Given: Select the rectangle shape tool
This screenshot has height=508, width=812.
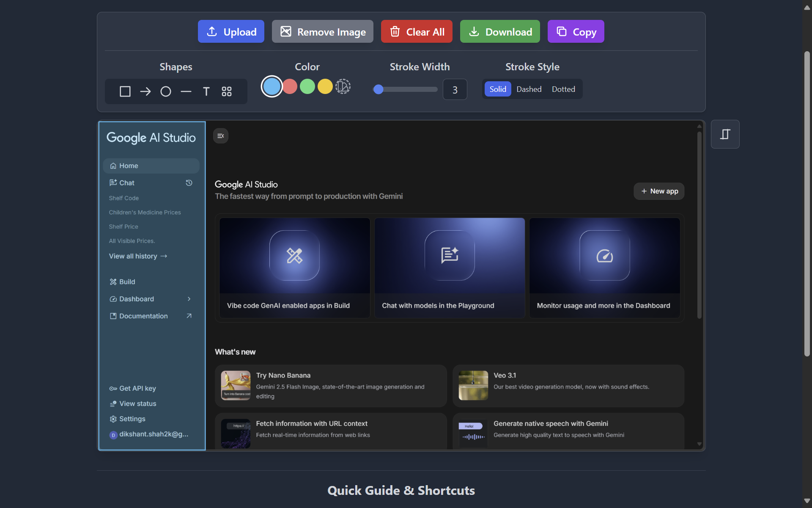Looking at the screenshot, I should 125,91.
